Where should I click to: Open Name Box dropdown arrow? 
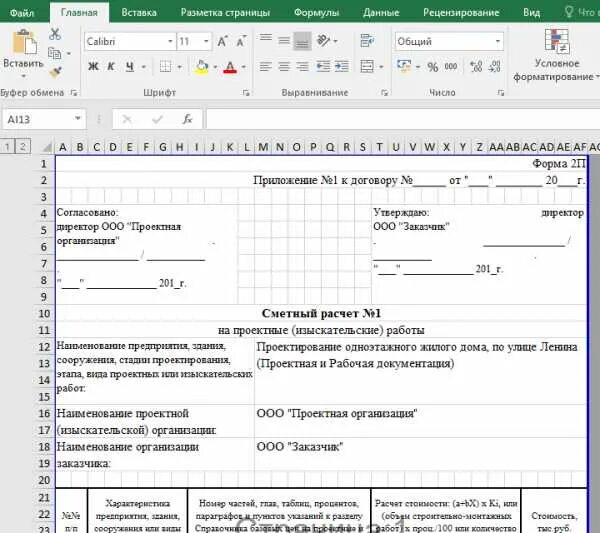78,119
